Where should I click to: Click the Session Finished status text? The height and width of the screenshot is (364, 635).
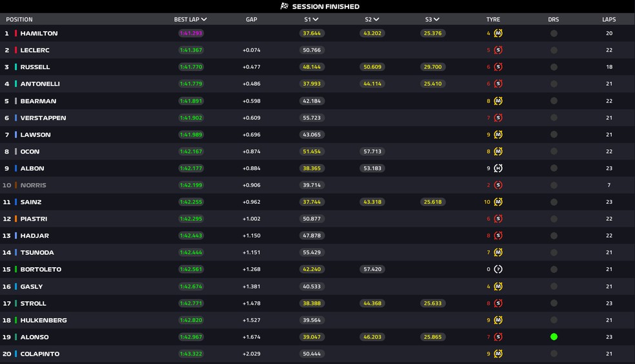click(x=326, y=6)
